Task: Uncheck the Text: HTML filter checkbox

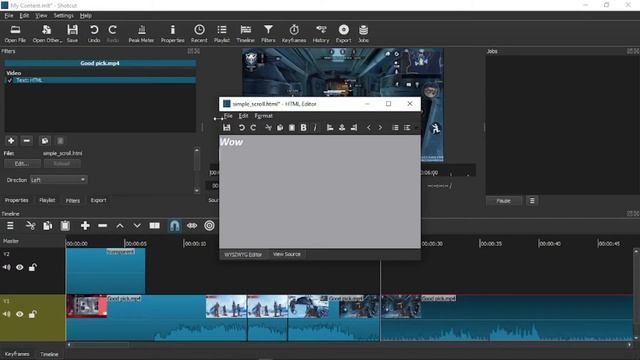Action: click(10, 80)
